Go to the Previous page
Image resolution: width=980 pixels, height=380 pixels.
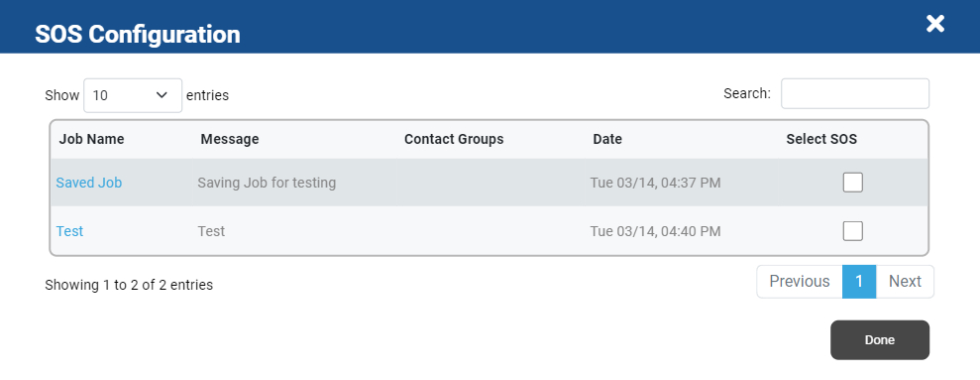pyautogui.click(x=800, y=282)
